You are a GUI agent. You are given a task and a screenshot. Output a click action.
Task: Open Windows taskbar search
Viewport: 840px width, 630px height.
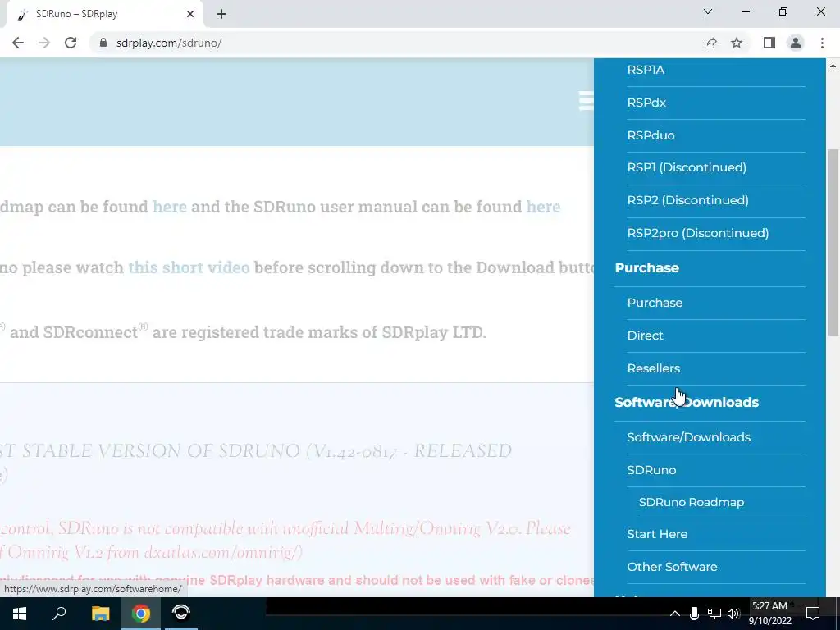59,614
